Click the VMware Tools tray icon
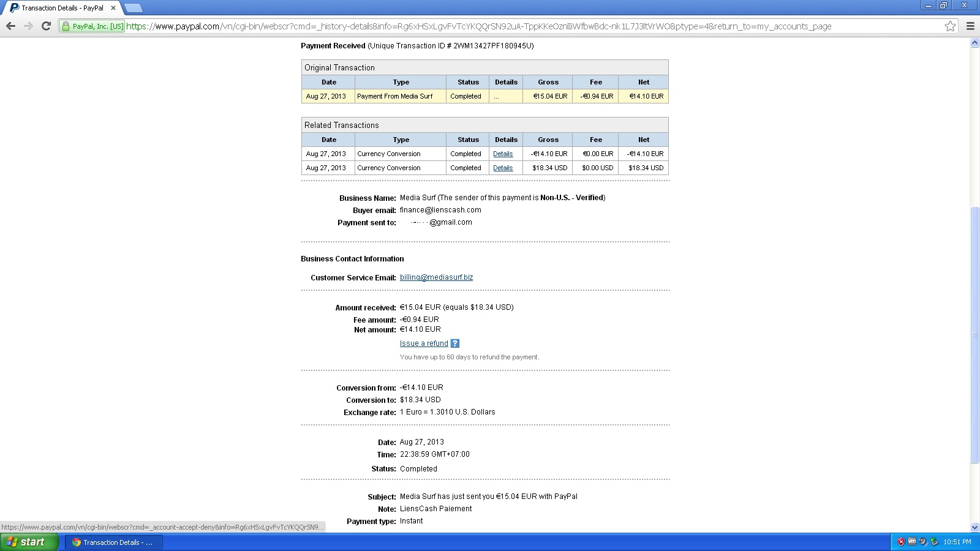The height and width of the screenshot is (551, 980). (x=912, y=542)
